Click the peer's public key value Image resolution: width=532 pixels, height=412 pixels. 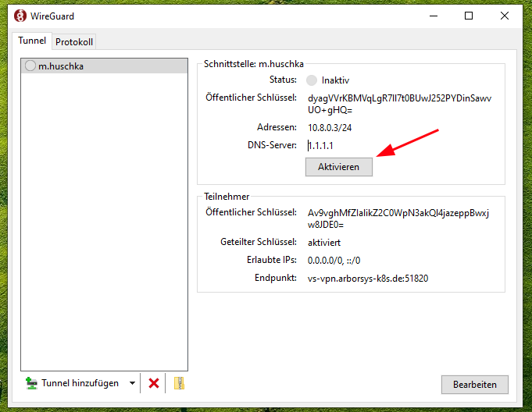point(398,218)
